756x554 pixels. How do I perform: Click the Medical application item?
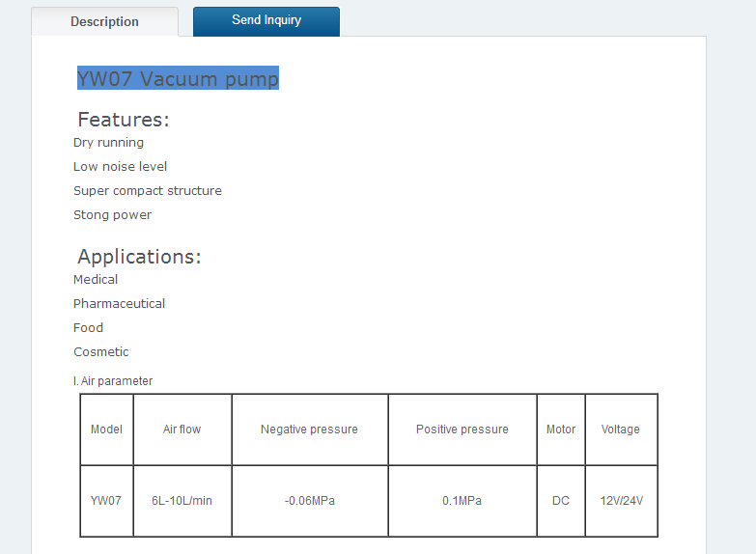pos(96,280)
